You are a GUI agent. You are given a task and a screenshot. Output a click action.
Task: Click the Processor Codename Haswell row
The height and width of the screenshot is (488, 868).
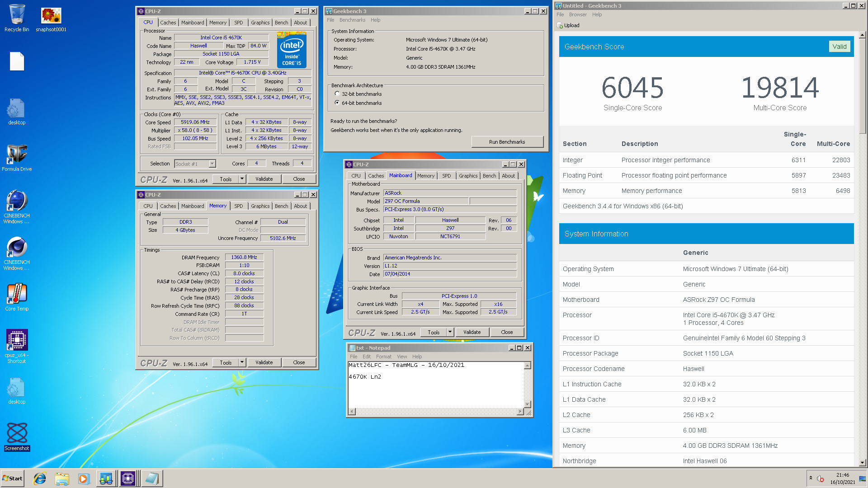[x=706, y=369]
